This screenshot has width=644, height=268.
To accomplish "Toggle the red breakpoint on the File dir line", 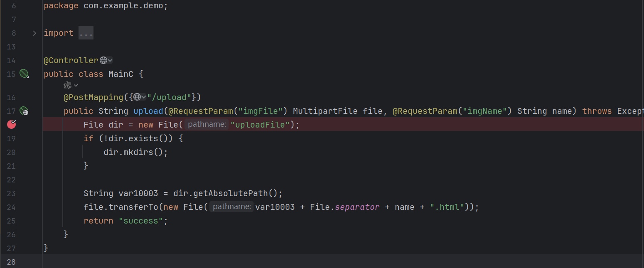I will point(12,124).
